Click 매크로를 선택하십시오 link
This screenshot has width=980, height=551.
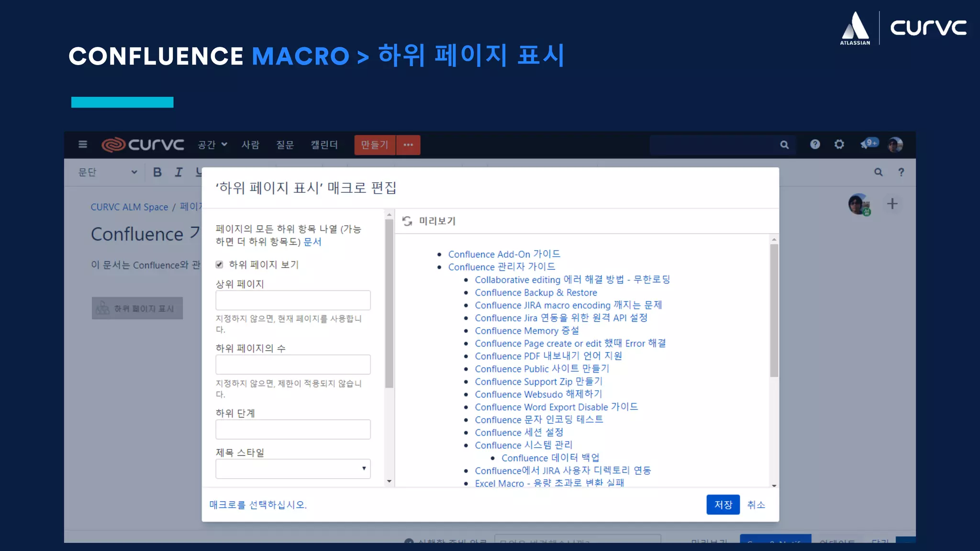258,505
